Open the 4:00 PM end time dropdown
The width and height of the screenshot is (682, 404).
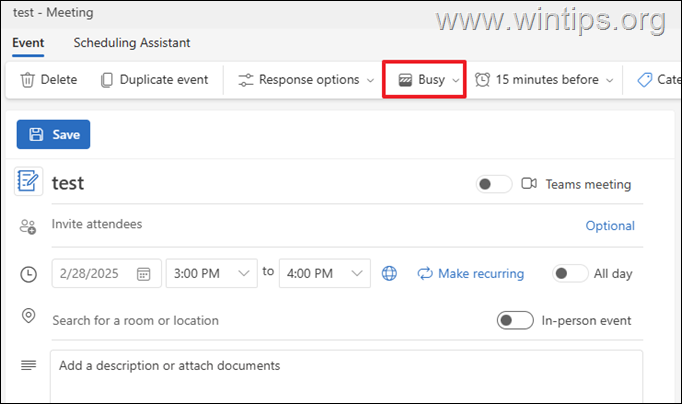(x=325, y=273)
